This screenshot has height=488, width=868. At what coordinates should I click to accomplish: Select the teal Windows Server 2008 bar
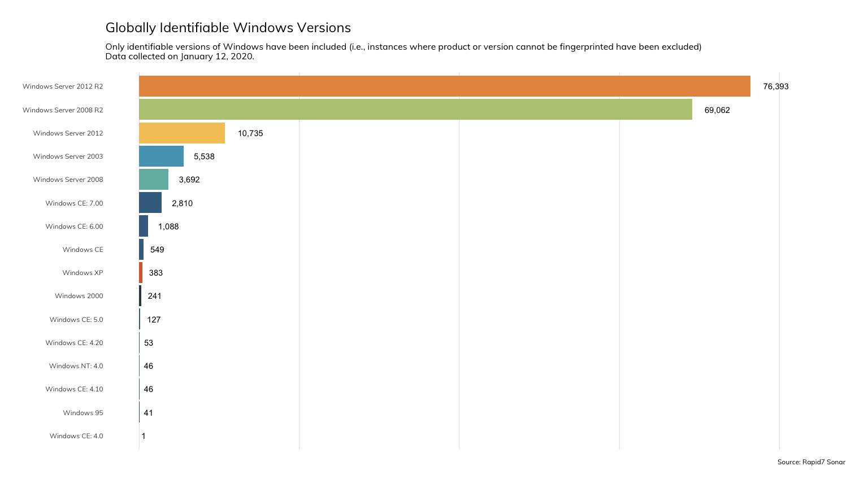coord(154,180)
